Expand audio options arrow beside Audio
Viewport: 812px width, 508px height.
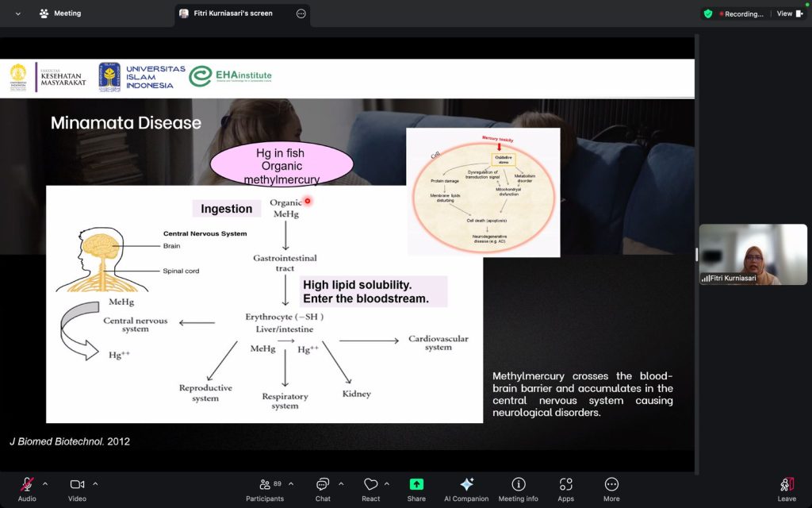(x=45, y=483)
